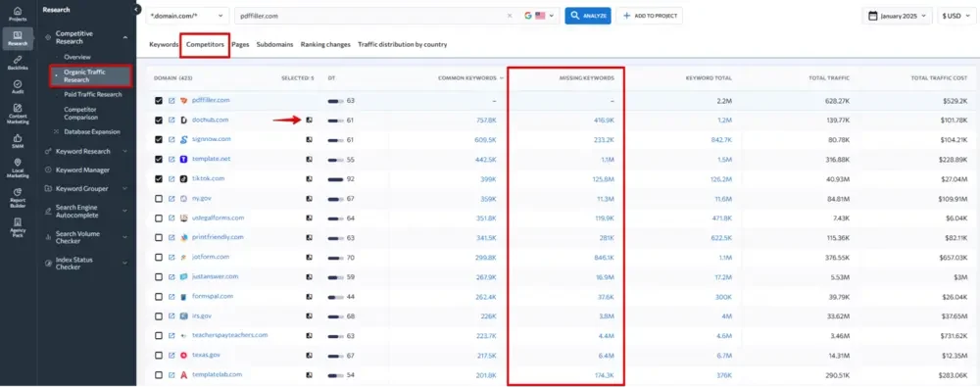Open the Audit section icon
This screenshot has height=388, width=980.
pyautogui.click(x=18, y=86)
